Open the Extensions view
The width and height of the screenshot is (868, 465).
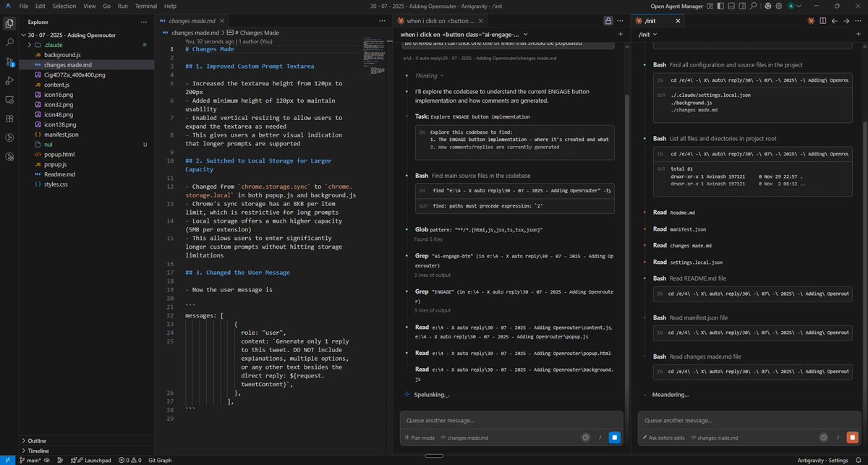9,118
